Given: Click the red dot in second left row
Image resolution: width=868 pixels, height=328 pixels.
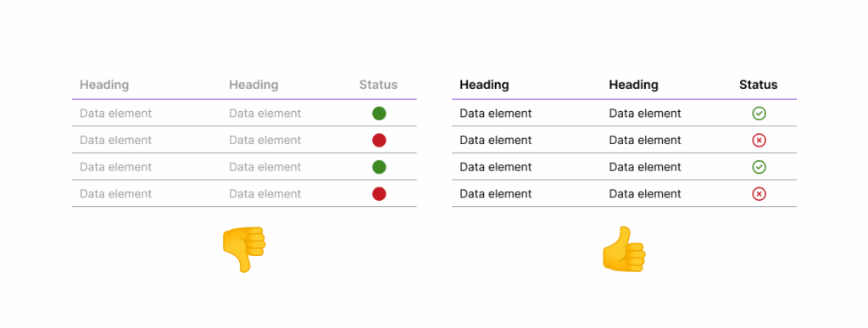Looking at the screenshot, I should [x=379, y=141].
